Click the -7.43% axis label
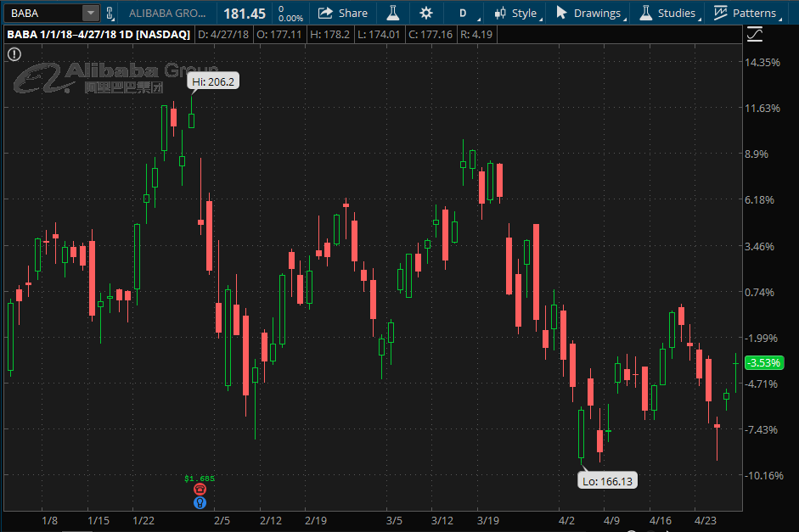 [x=762, y=429]
